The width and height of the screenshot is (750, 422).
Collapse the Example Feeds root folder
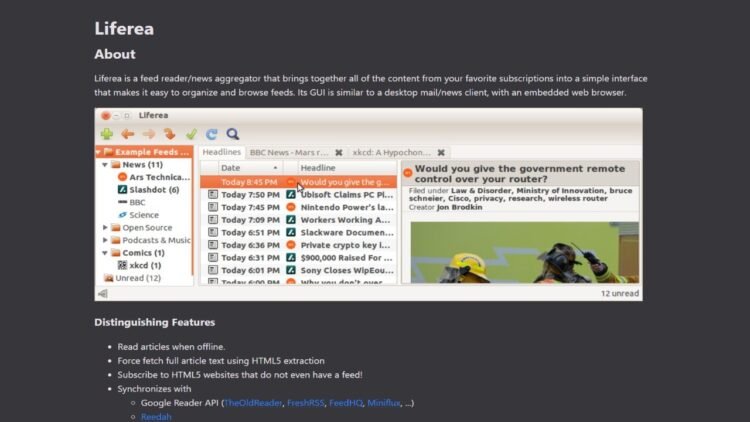99,152
